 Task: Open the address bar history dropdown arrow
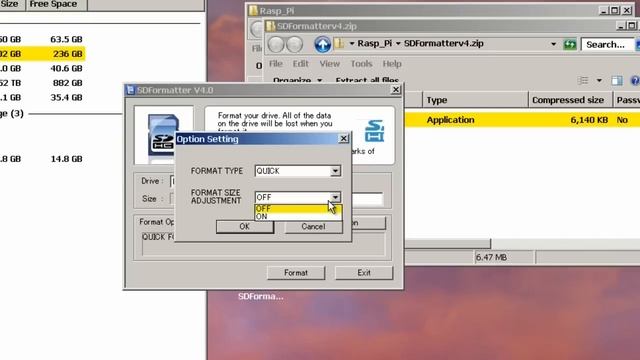[553, 44]
